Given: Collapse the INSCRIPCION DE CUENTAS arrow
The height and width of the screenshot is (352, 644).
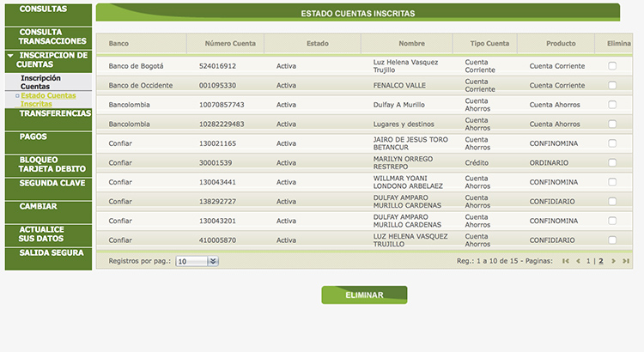Looking at the screenshot, I should [10, 55].
